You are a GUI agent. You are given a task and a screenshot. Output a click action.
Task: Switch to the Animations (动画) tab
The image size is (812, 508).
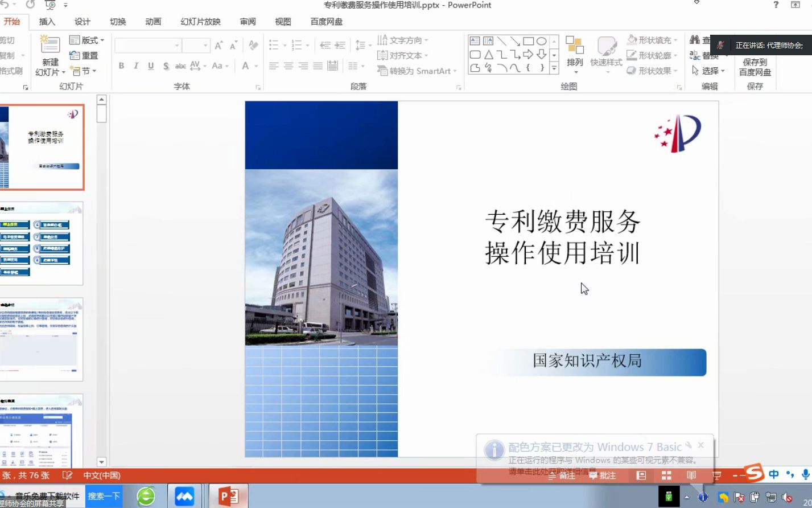(x=153, y=22)
